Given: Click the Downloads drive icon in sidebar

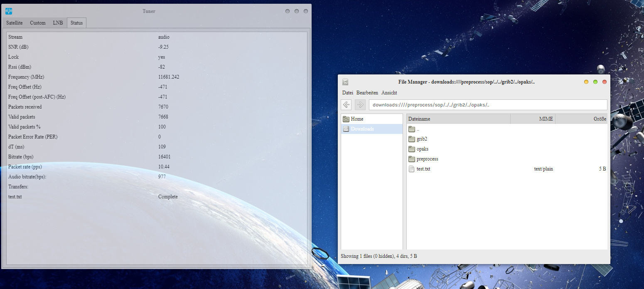Looking at the screenshot, I should 346,129.
